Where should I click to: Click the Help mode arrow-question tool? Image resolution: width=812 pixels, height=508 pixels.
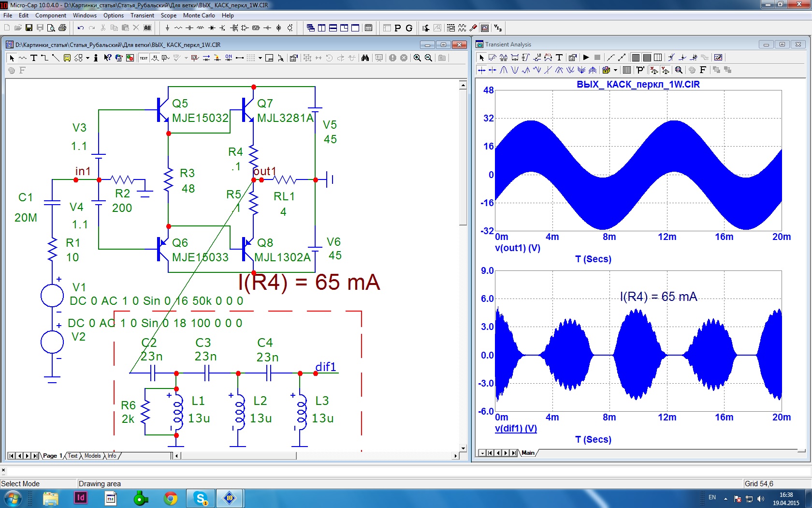pyautogui.click(x=107, y=58)
